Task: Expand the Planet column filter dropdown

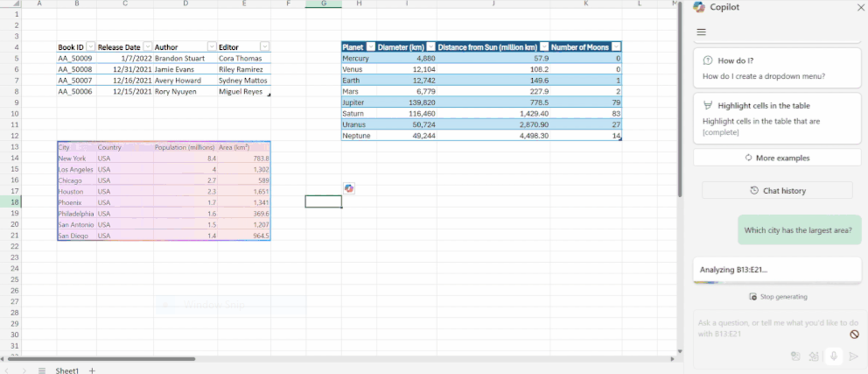Action: coord(370,46)
